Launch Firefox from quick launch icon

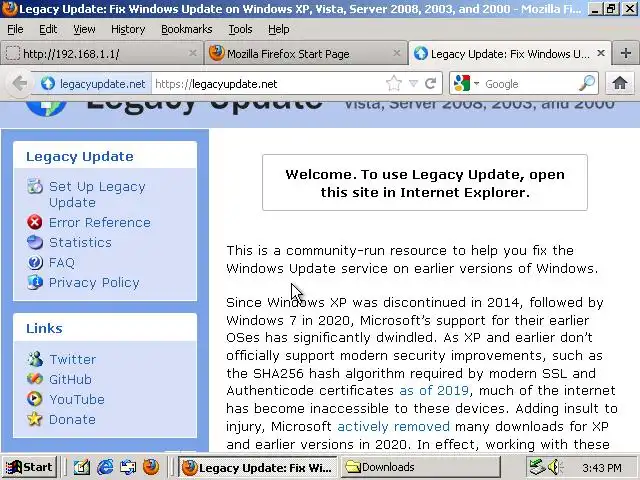(151, 467)
